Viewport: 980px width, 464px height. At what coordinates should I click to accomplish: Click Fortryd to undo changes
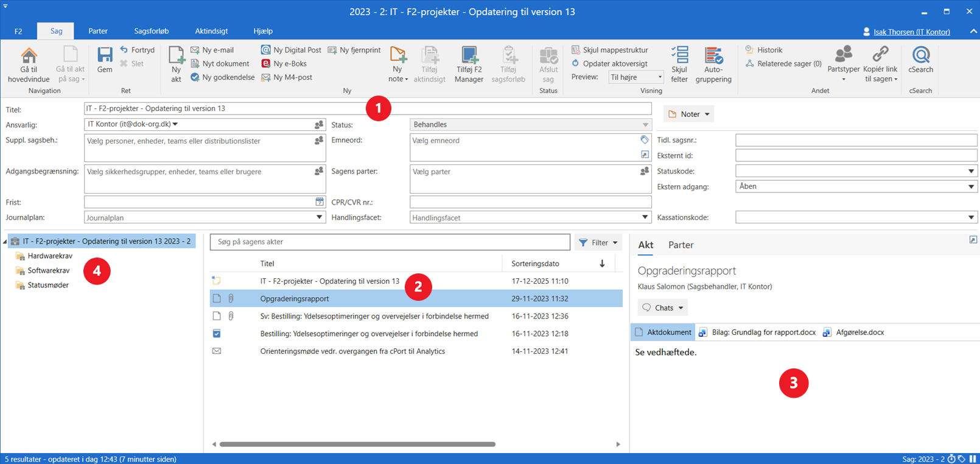pyautogui.click(x=137, y=50)
